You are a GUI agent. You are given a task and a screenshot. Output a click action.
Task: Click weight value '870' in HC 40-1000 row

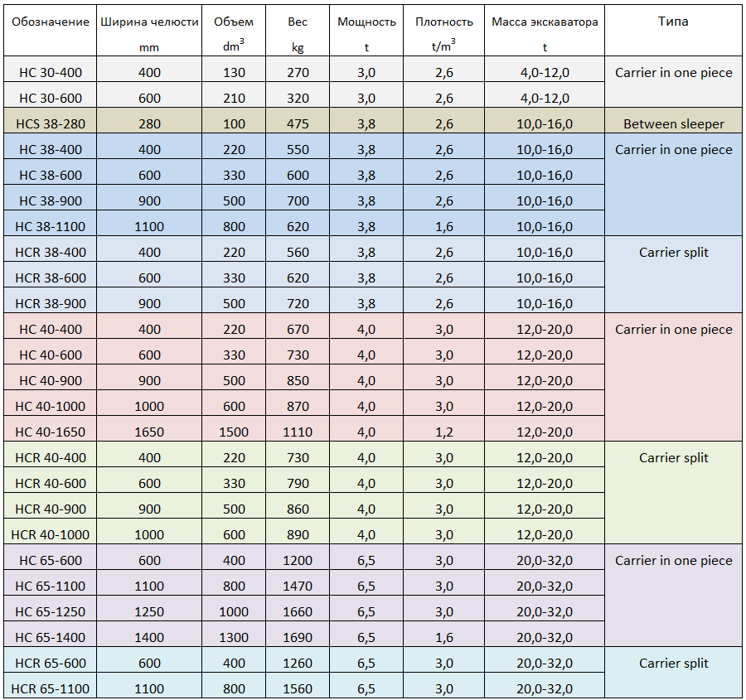pyautogui.click(x=298, y=406)
